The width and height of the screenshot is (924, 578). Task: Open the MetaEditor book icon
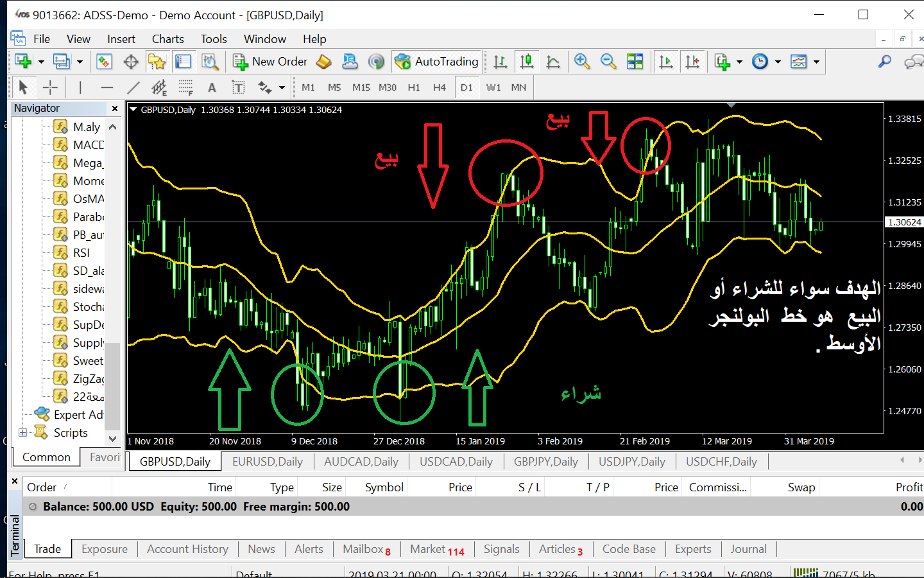click(324, 62)
